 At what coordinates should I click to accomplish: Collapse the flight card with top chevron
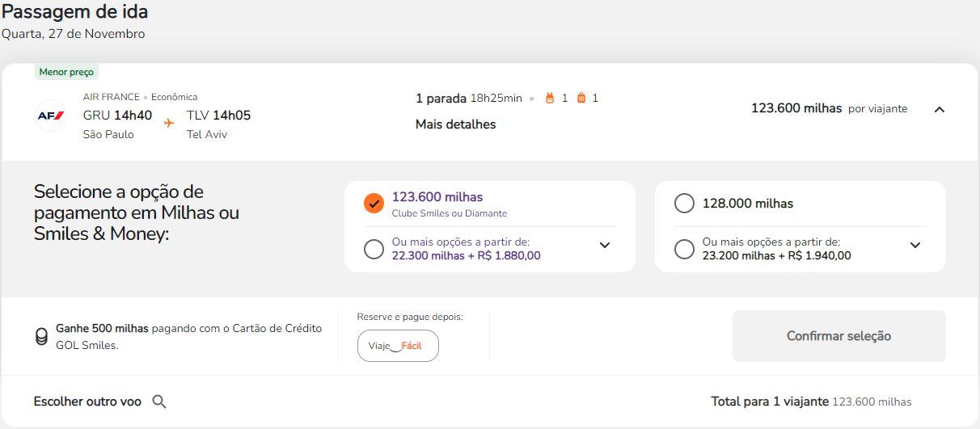pyautogui.click(x=939, y=109)
